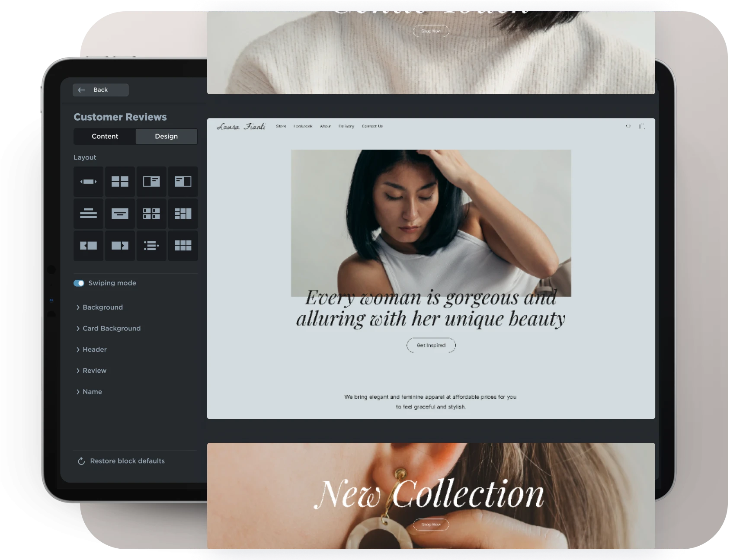Expand the Name section

point(92,392)
